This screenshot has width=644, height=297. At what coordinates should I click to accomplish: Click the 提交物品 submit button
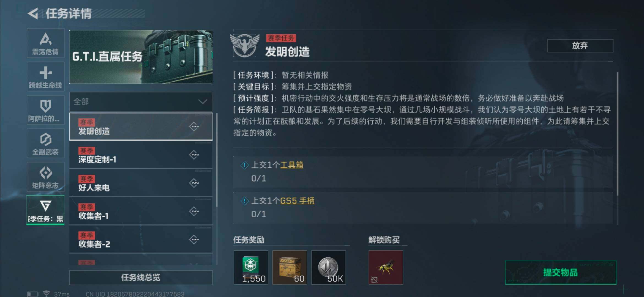(x=561, y=273)
